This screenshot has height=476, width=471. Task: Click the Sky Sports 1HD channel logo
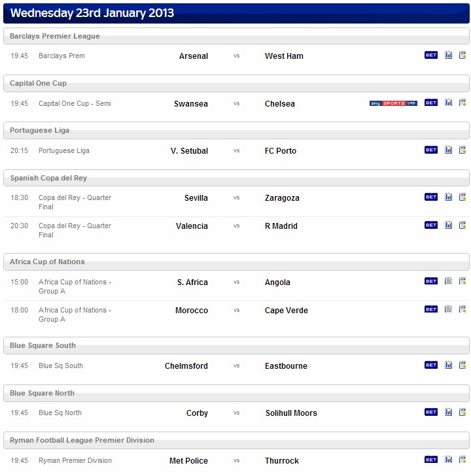[x=393, y=103]
